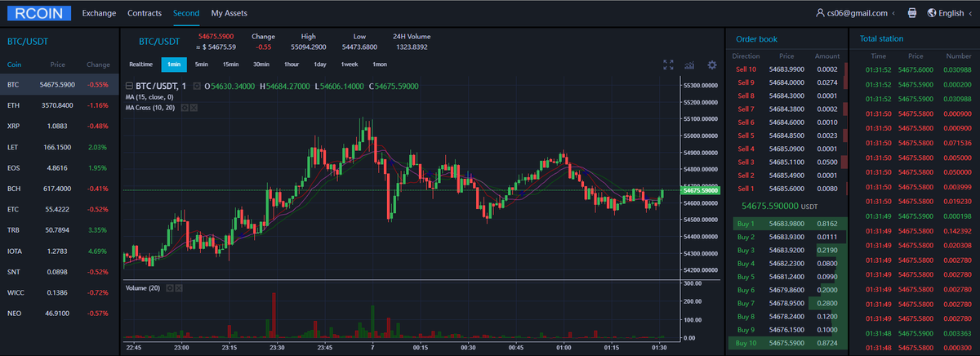
Task: Select the Second tab
Action: 186,13
